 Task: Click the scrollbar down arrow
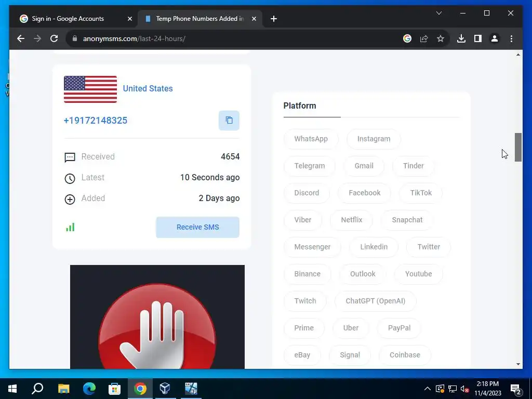518,364
